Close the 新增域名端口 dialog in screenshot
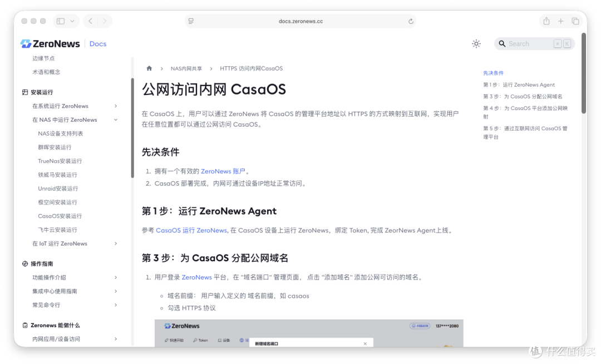The width and height of the screenshot is (601, 364). pos(365,343)
